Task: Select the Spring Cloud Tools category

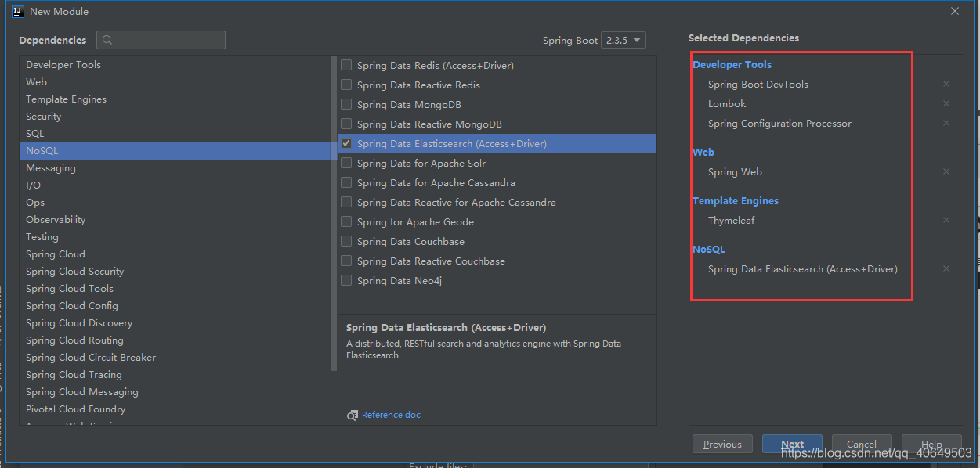Action: 175,288
